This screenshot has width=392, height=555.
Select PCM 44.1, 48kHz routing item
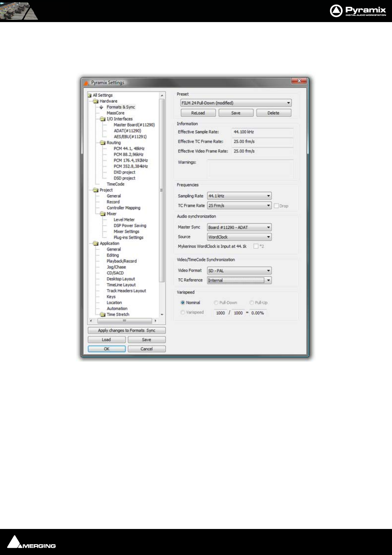129,149
